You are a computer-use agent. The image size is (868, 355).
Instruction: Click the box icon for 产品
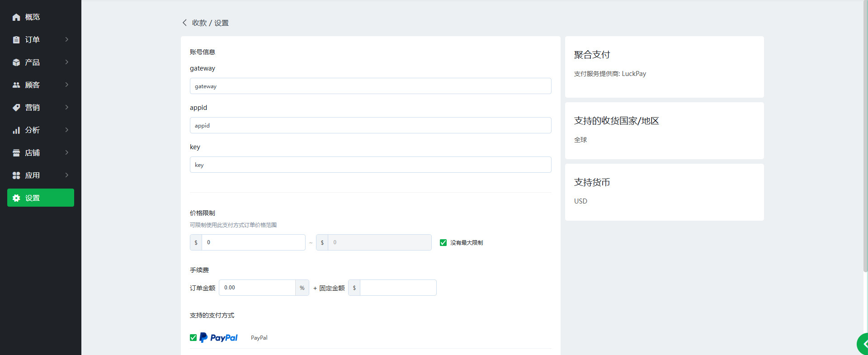[x=16, y=62]
